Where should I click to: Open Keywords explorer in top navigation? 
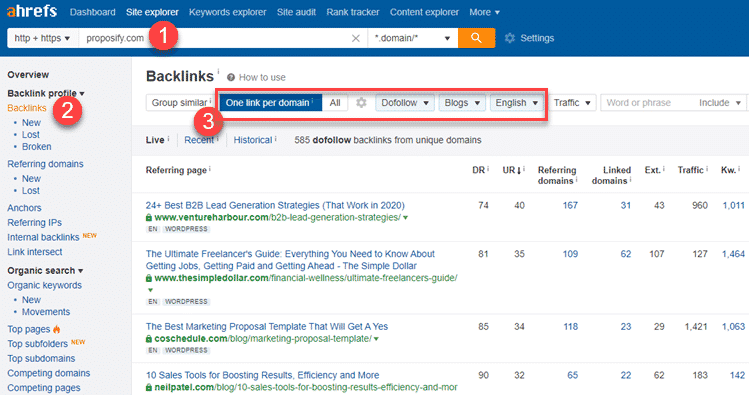click(x=227, y=12)
